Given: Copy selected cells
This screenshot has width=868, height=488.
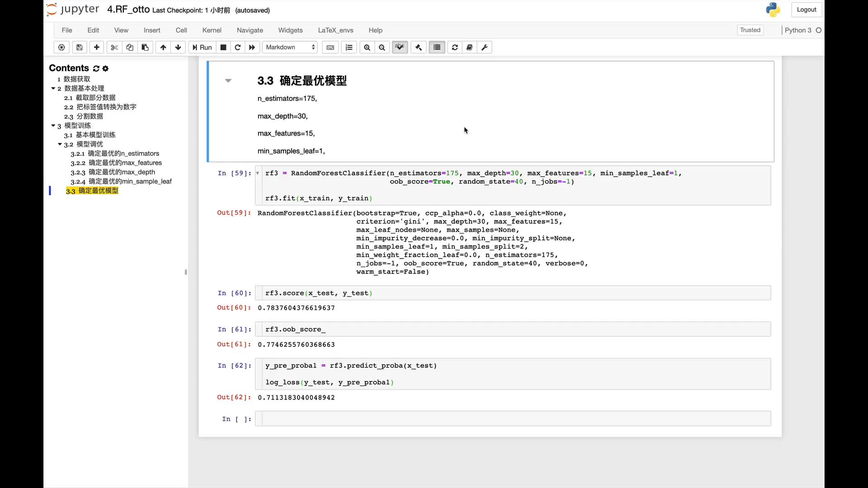Looking at the screenshot, I should (130, 47).
